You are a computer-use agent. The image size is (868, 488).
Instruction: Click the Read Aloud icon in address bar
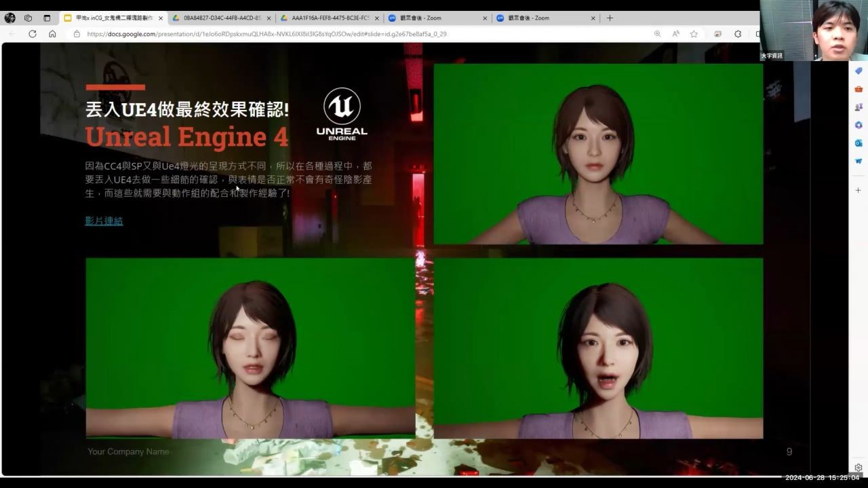675,34
